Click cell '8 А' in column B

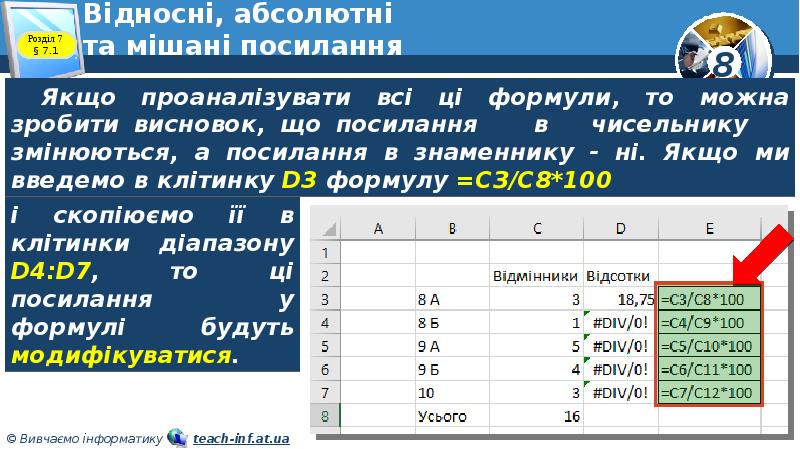pos(453,300)
